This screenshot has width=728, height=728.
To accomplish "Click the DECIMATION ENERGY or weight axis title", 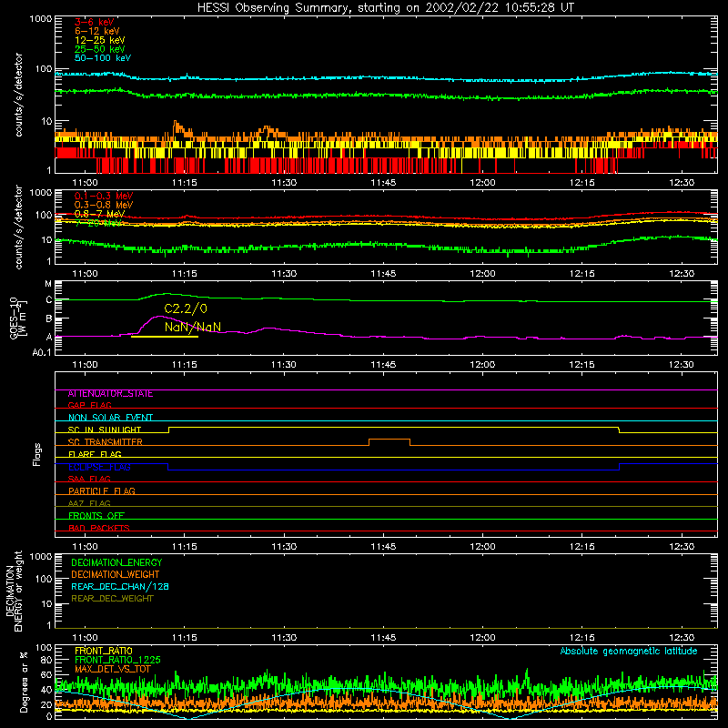I will [x=14, y=591].
